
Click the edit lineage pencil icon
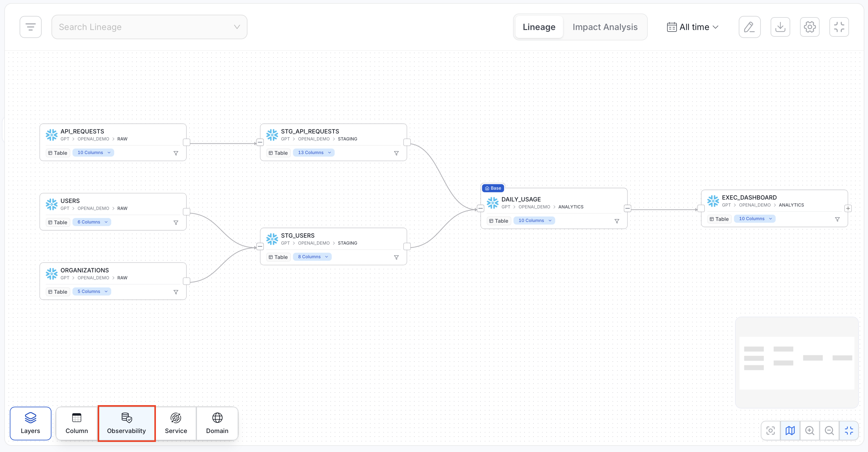pyautogui.click(x=749, y=27)
